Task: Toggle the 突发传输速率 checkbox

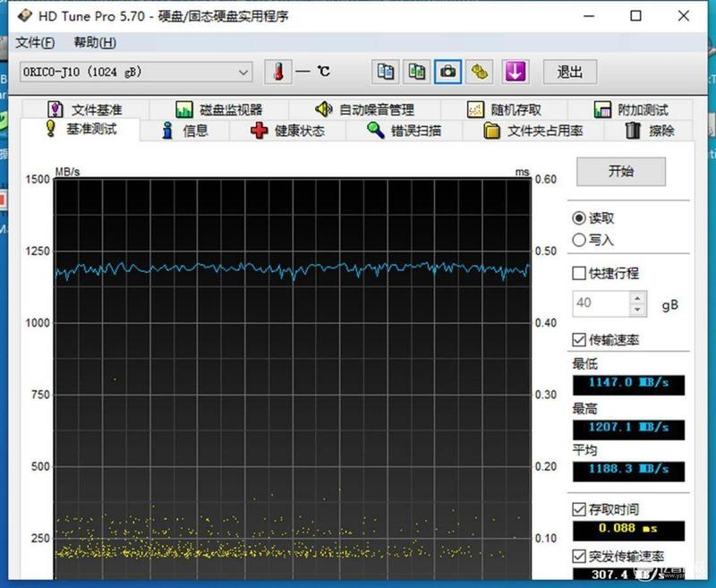Action: 579,557
